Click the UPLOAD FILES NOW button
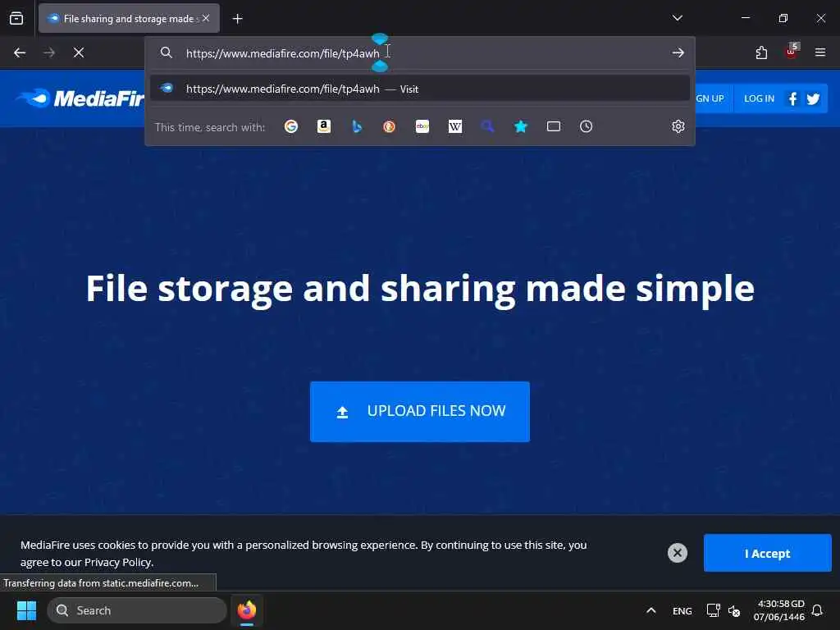This screenshot has width=840, height=630. [x=420, y=412]
